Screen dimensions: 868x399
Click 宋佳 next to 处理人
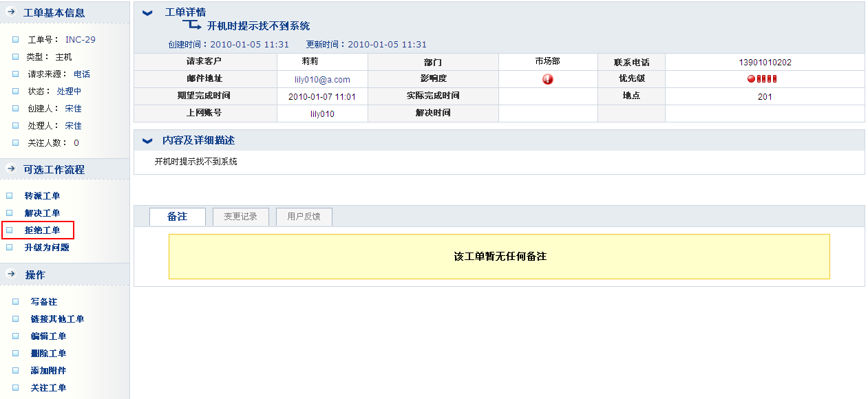point(74,126)
